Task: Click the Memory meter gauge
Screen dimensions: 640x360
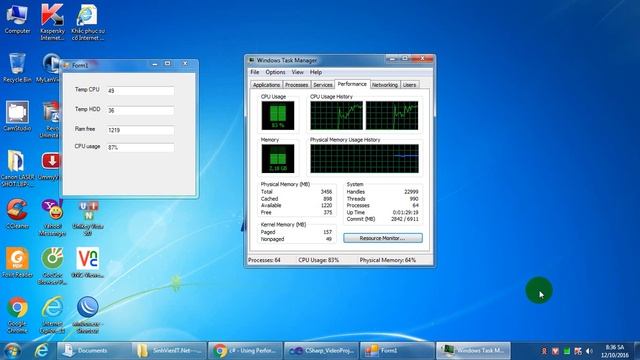Action: click(x=278, y=158)
